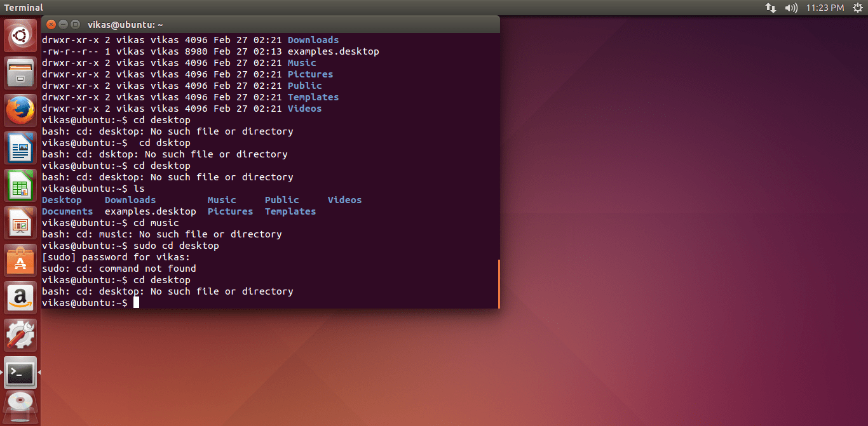Screen dimensions: 868x426
Task: Click 'Downloads' in the long listing
Action: coord(313,40)
